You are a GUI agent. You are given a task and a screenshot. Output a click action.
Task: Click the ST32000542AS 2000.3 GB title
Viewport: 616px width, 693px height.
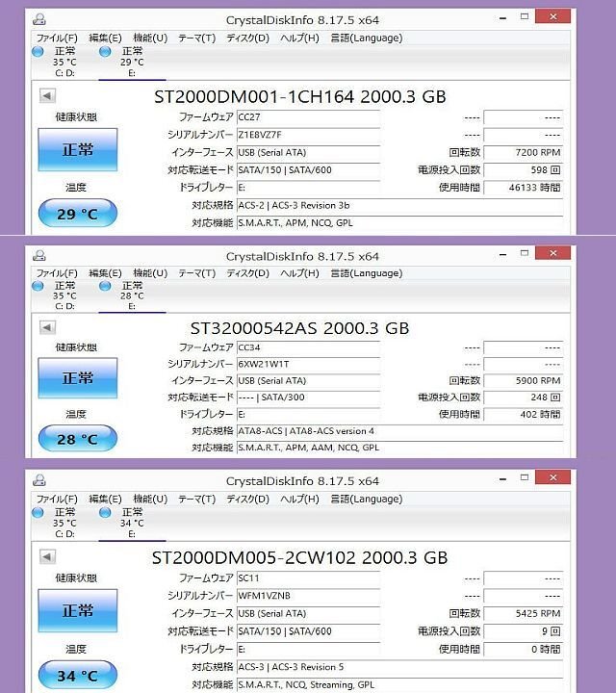tap(300, 328)
